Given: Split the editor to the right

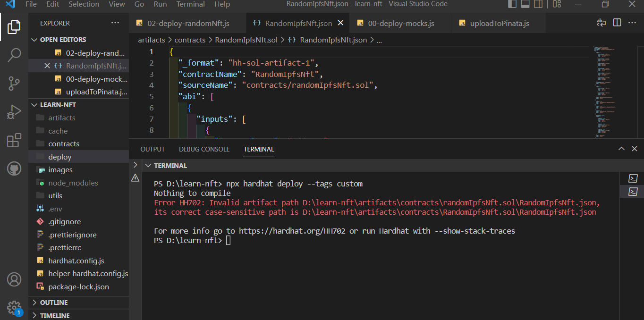Looking at the screenshot, I should pyautogui.click(x=617, y=23).
